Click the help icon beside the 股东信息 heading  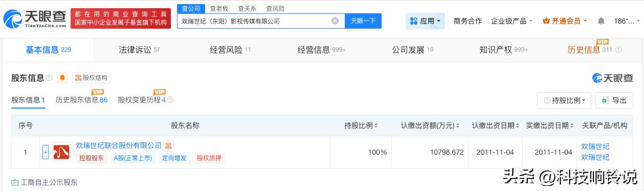49,78
